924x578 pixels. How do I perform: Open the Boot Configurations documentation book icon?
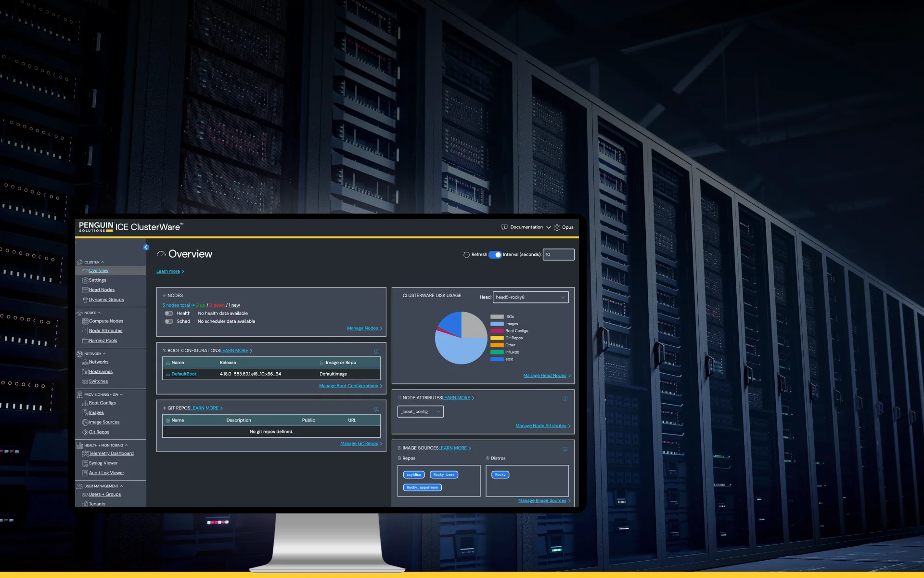click(x=377, y=351)
